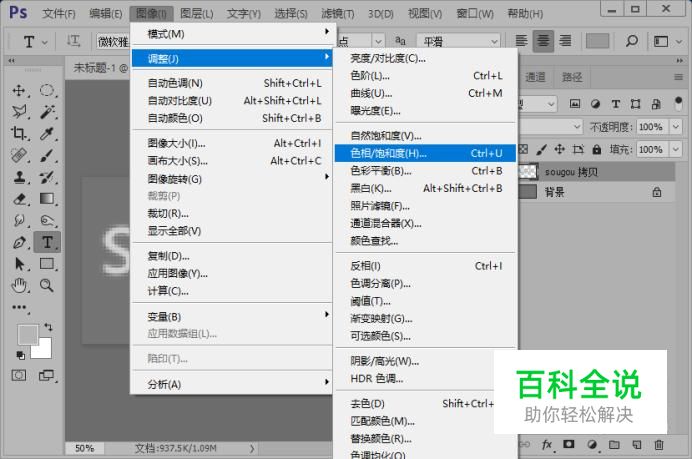This screenshot has height=459, width=692.
Task: Toggle lock all for layer
Action: (x=597, y=150)
